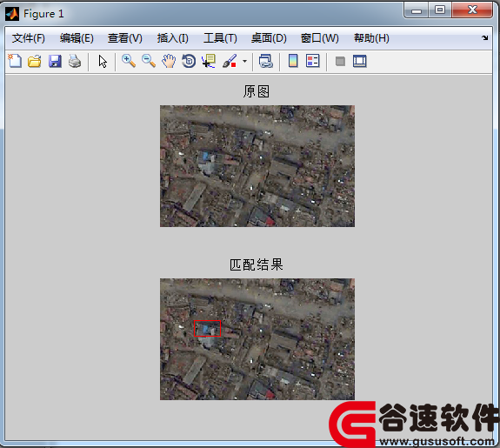Click the New Figure icon

pos(15,61)
